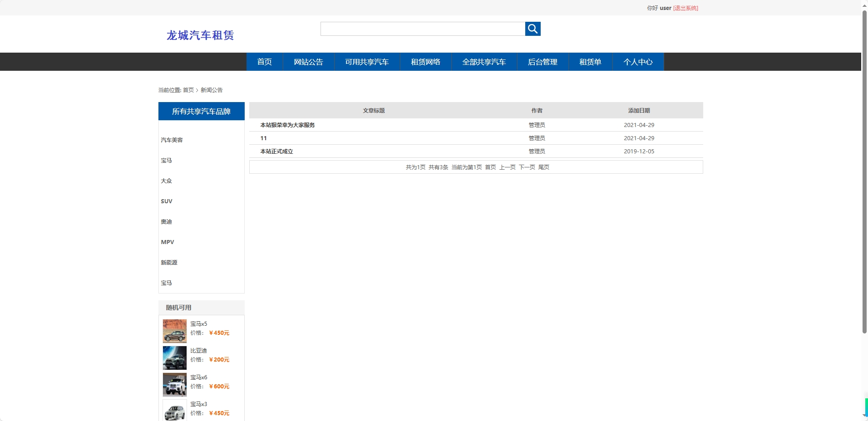The height and width of the screenshot is (421, 868).
Task: Open the 全部共享汽车 page
Action: click(484, 62)
